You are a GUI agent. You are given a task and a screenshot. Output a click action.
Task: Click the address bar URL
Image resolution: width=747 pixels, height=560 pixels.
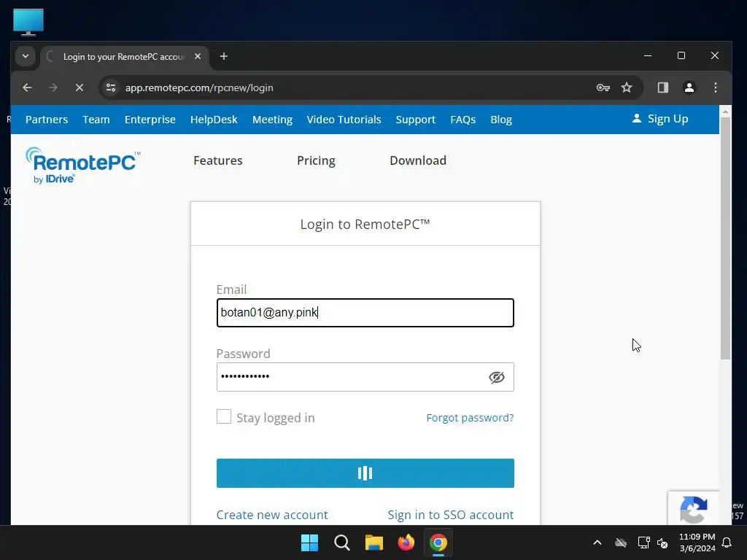point(199,87)
